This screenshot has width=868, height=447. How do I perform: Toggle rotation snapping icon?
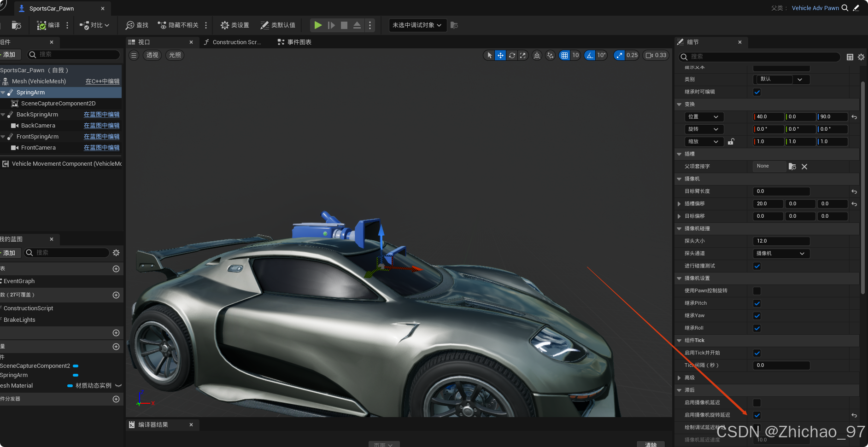[x=590, y=55]
